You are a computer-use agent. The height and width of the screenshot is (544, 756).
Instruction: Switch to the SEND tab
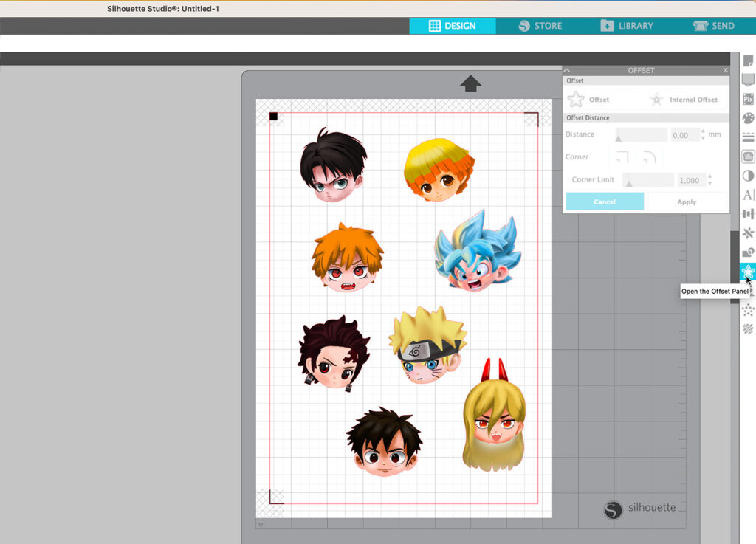pos(713,26)
